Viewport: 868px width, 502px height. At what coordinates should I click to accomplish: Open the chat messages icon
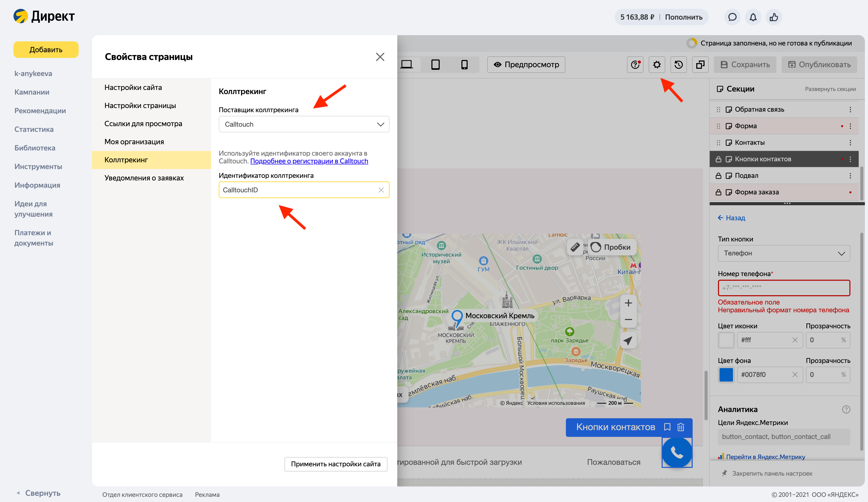pos(732,17)
